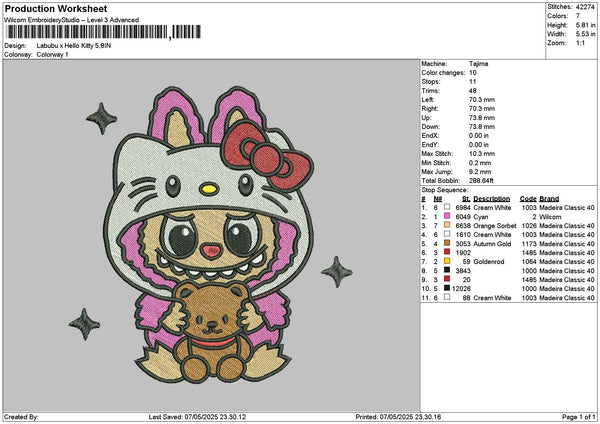Click the machine value 'Tajima'
Viewport: 600px width, 424px height.
point(479,64)
